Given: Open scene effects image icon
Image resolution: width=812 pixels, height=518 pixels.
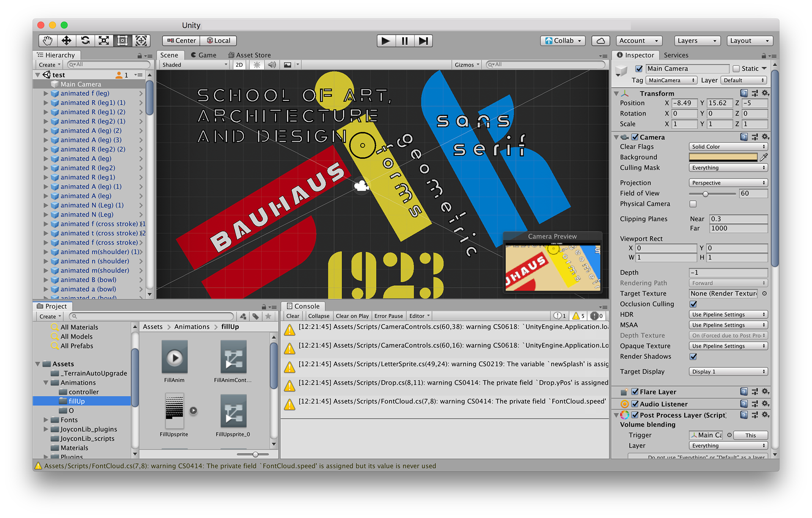Looking at the screenshot, I should coord(288,65).
